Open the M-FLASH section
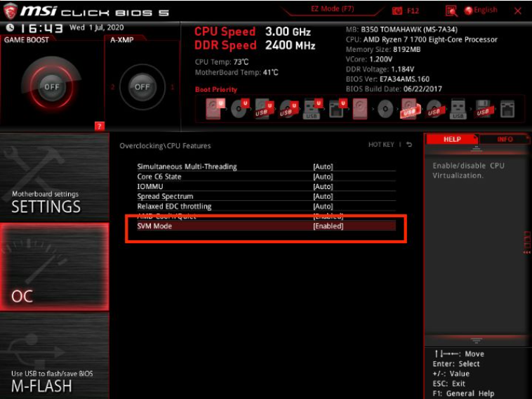The image size is (532, 399). [x=54, y=355]
